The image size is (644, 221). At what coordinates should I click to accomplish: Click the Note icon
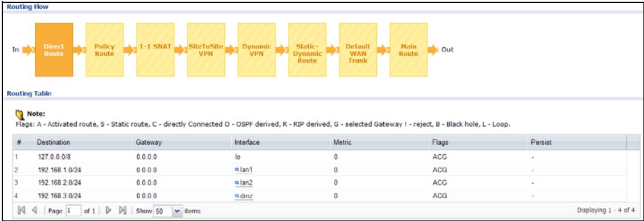20,114
